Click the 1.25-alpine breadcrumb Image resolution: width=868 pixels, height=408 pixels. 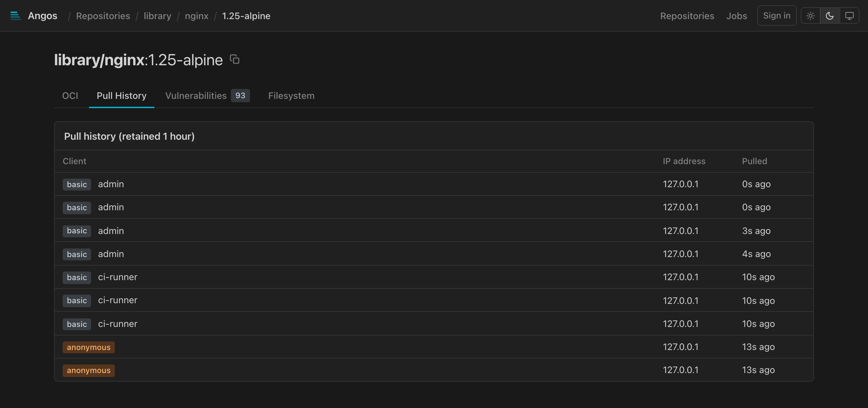point(246,16)
